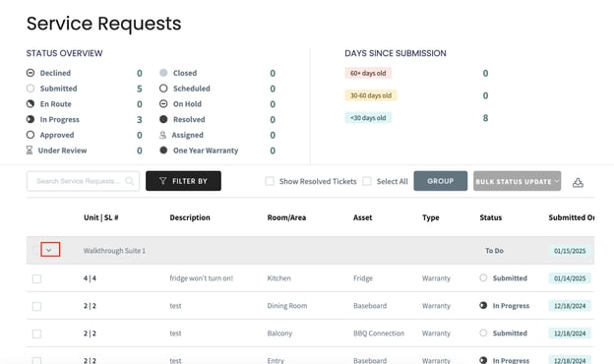Click the Declined status icon

[x=31, y=73]
